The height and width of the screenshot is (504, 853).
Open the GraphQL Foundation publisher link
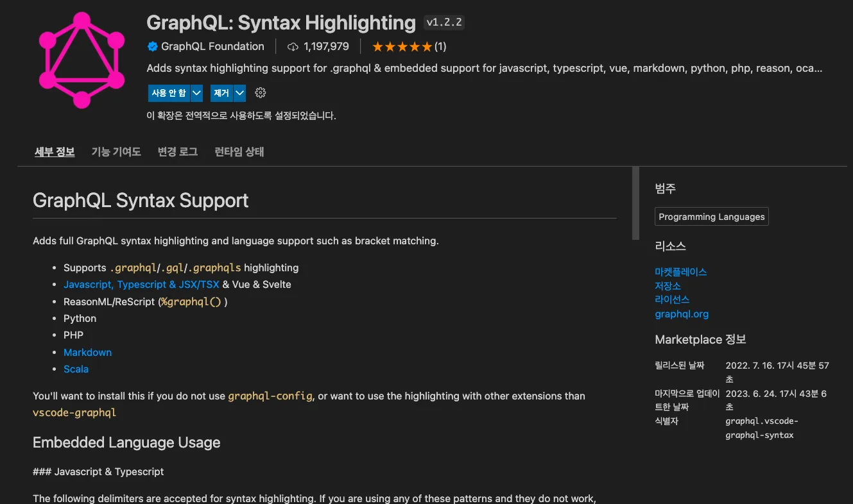[212, 46]
